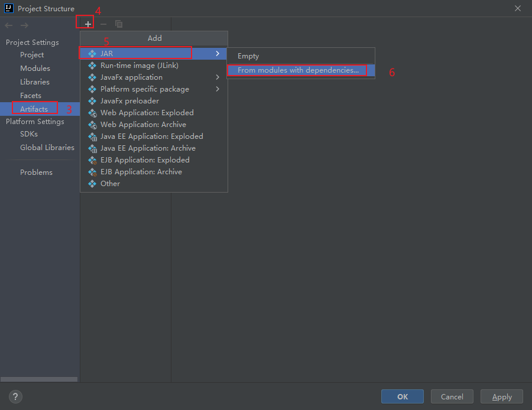The width and height of the screenshot is (532, 410).
Task: Click the Apply button
Action: (x=502, y=397)
